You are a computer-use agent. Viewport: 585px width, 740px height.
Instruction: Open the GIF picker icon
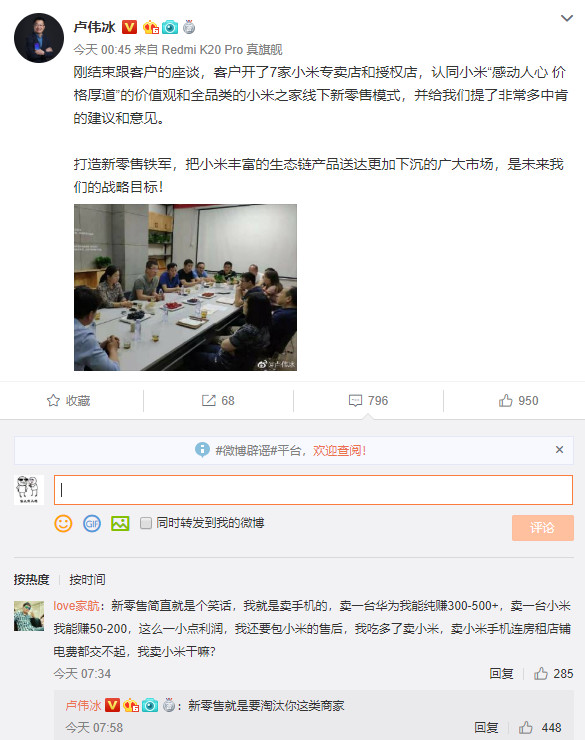click(92, 523)
